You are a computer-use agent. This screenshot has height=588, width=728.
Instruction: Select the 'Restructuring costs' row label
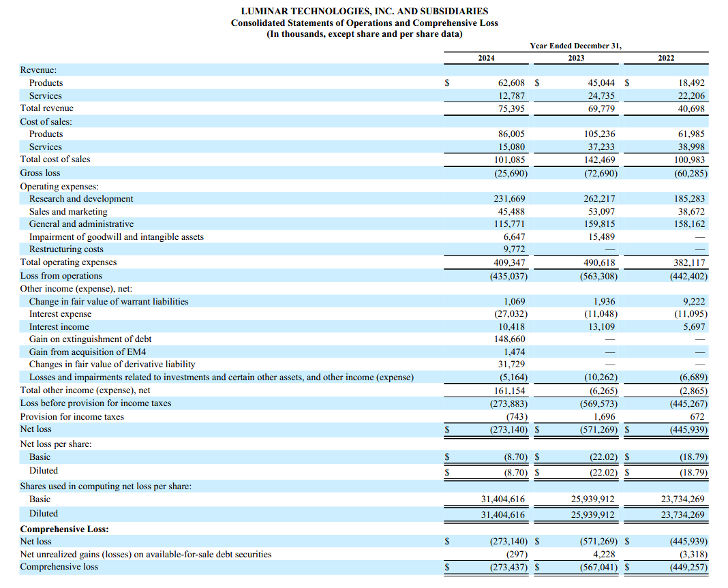click(66, 249)
